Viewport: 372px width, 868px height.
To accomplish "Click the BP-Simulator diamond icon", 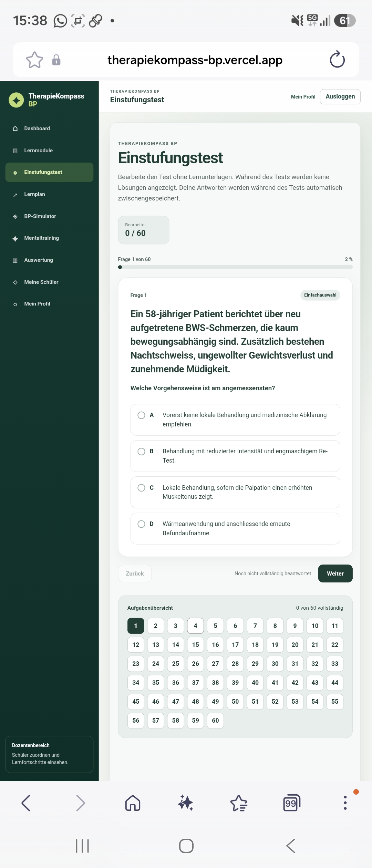I will (x=15, y=216).
